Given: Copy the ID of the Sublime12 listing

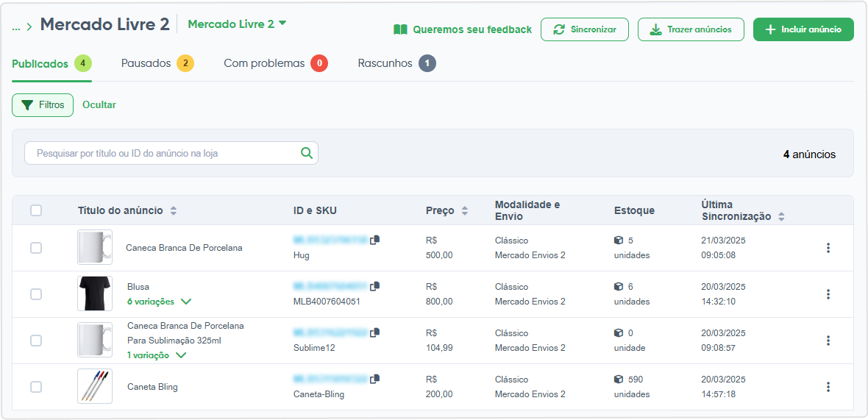Looking at the screenshot, I should [375, 332].
